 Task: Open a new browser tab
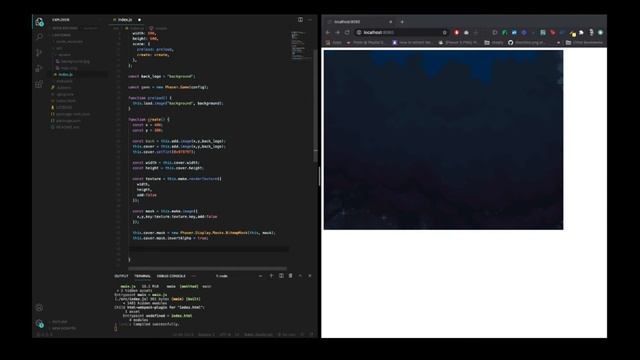pos(402,22)
